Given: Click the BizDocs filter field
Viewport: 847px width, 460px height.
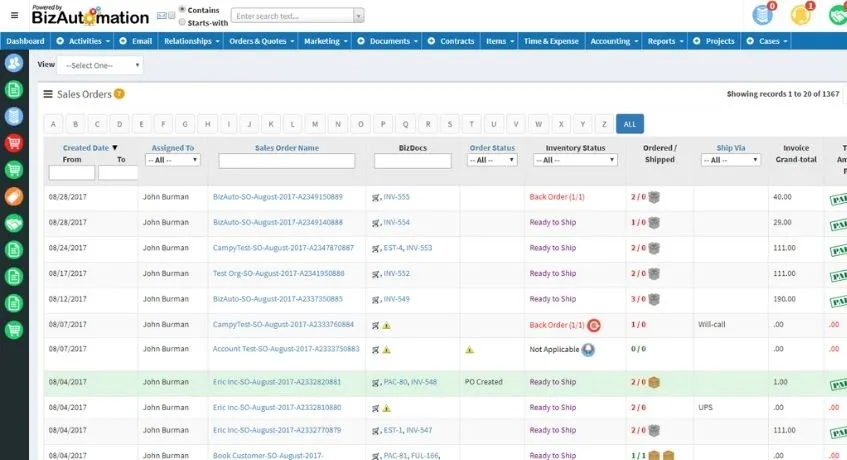Looking at the screenshot, I should pos(413,161).
